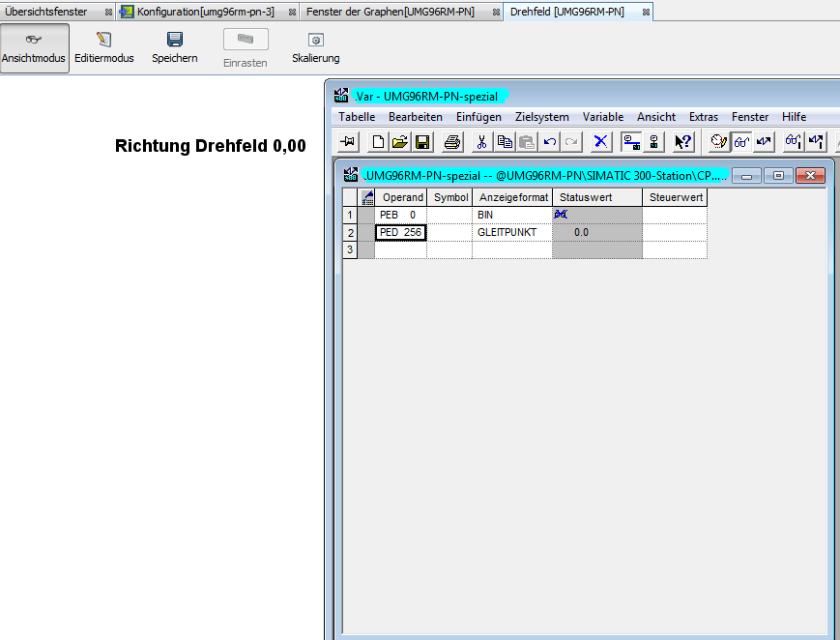Open context help with arrow-question icon
Viewport: 840px width, 640px height.
pos(682,142)
